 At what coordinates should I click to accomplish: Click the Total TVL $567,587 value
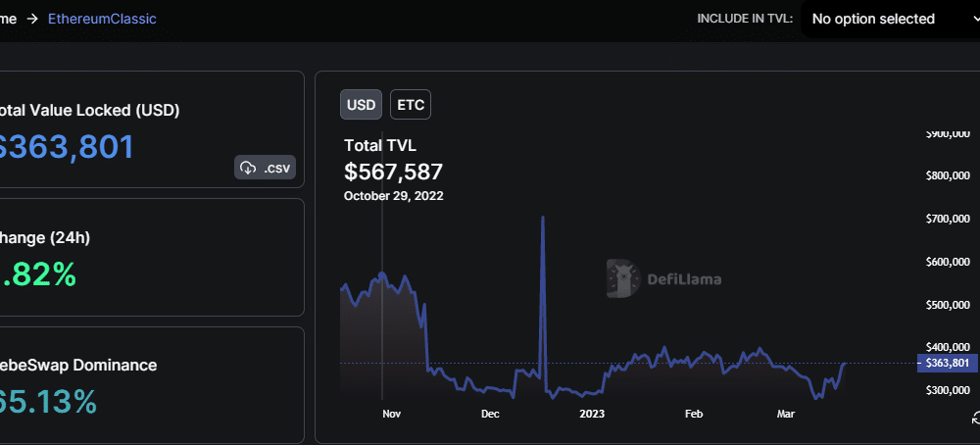click(x=393, y=172)
